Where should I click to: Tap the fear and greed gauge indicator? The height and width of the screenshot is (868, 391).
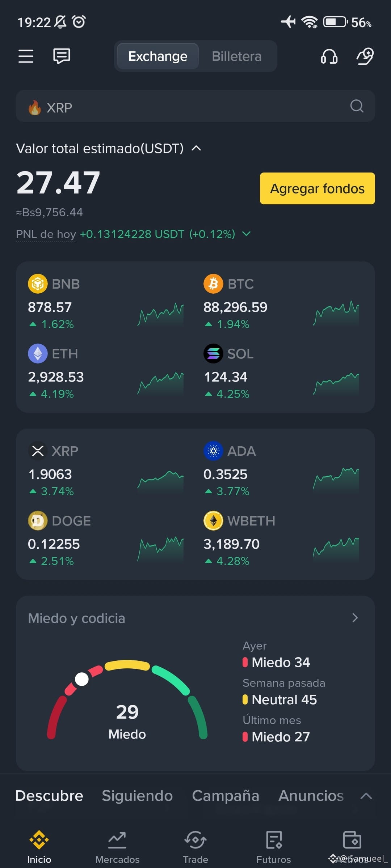(x=81, y=679)
